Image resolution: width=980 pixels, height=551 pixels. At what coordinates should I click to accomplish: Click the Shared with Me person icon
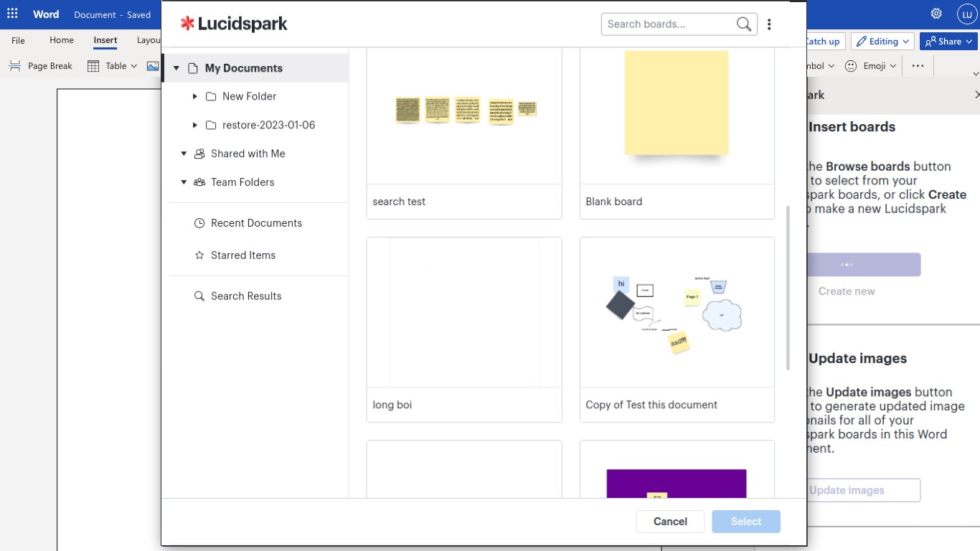pos(199,154)
